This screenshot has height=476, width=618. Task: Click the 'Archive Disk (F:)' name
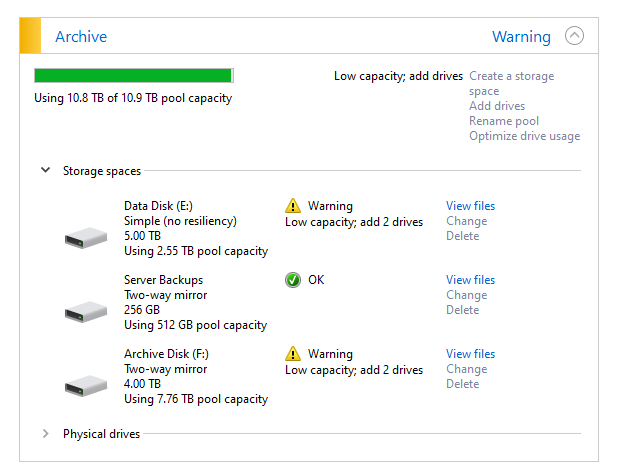[166, 354]
